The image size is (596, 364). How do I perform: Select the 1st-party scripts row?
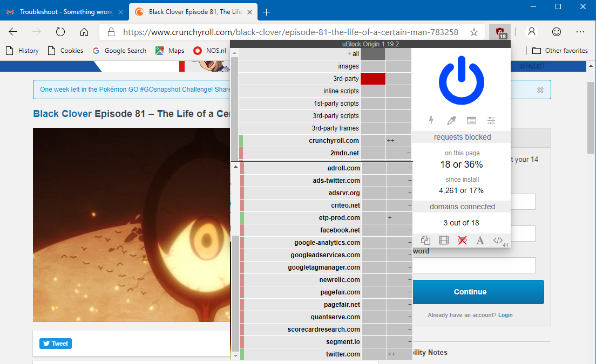point(300,103)
